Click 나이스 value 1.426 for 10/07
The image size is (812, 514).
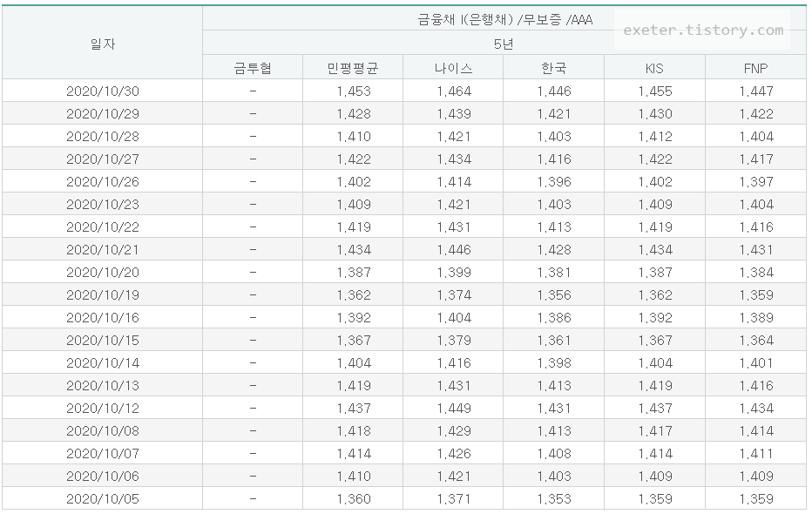454,454
